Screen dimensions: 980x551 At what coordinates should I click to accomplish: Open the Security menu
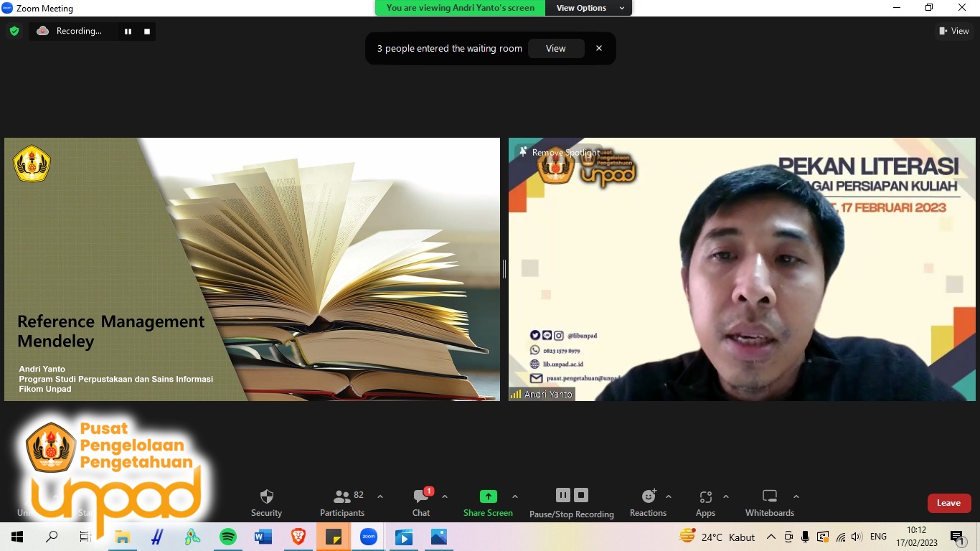[266, 503]
